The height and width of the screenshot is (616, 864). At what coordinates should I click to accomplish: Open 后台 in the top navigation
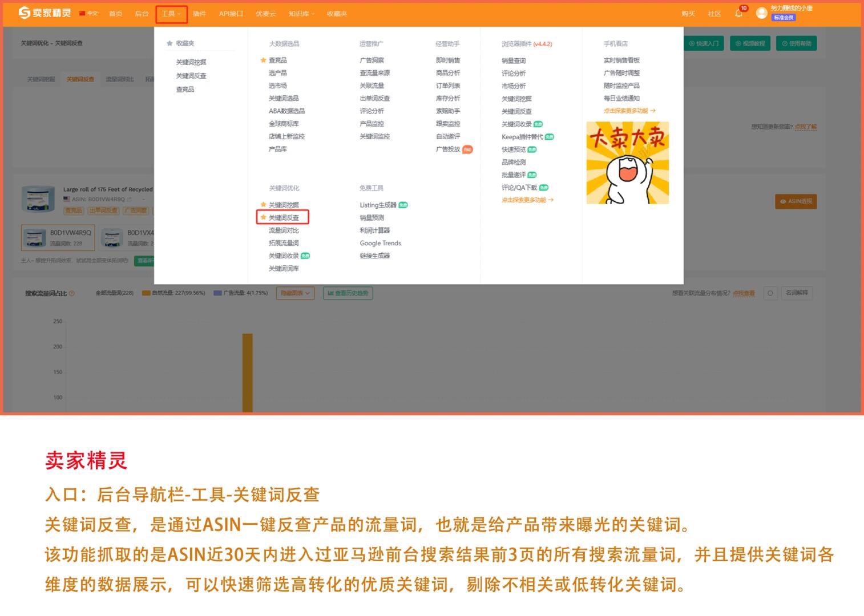[x=142, y=14]
